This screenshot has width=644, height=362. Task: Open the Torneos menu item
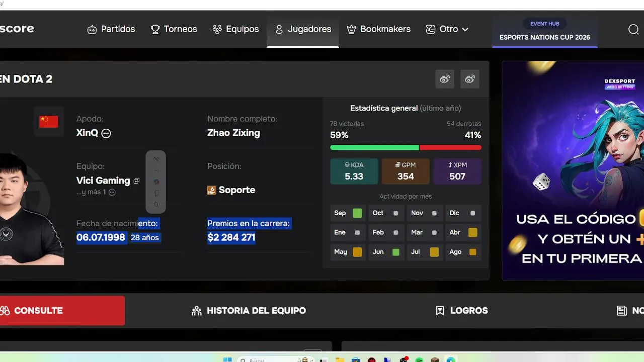(174, 29)
